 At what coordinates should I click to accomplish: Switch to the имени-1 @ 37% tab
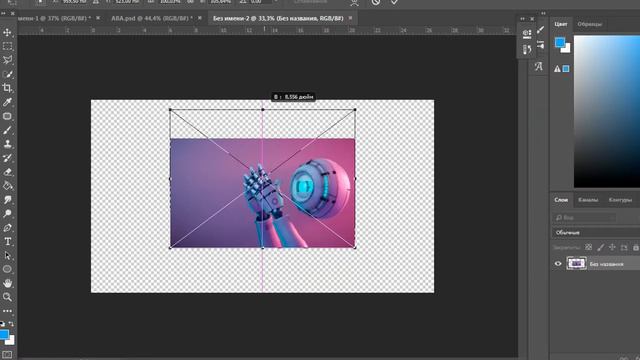click(54, 18)
